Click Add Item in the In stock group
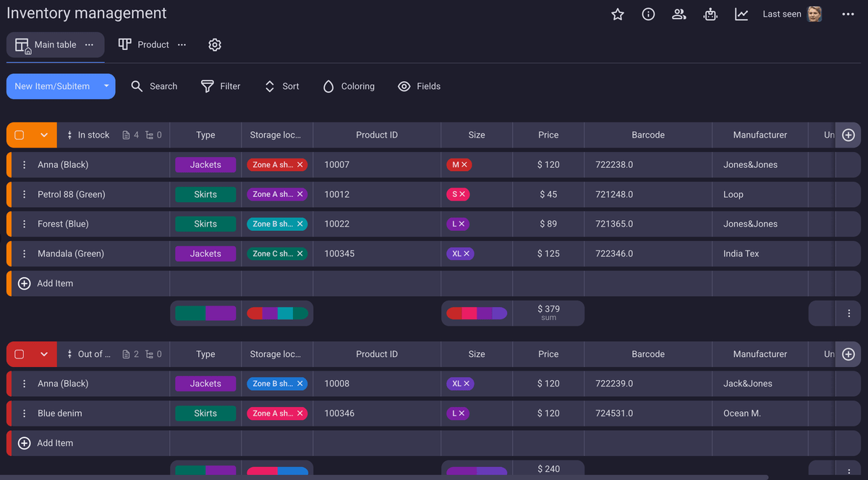Image resolution: width=868 pixels, height=480 pixels. [x=54, y=283]
